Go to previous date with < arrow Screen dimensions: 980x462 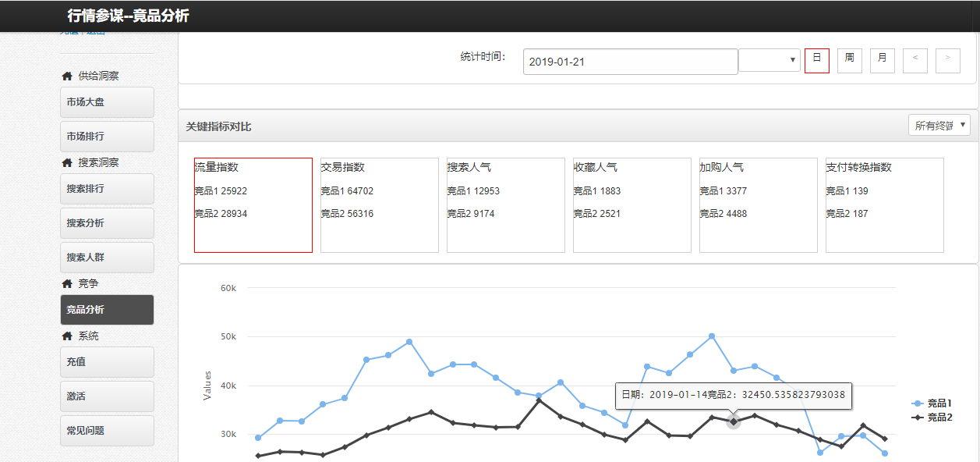point(915,61)
